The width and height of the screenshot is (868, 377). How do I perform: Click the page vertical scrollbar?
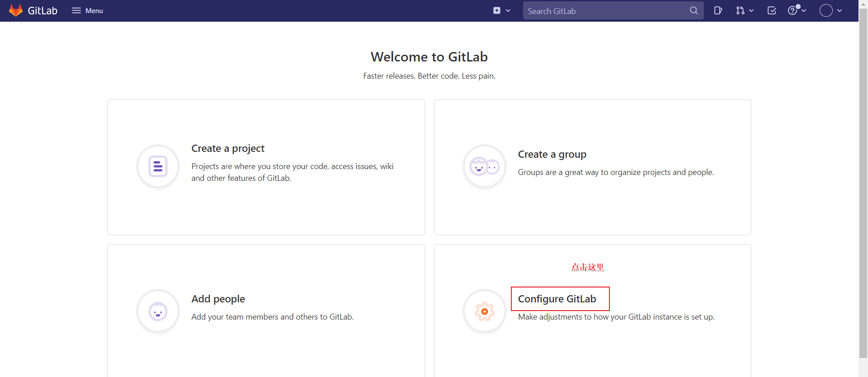click(863, 181)
